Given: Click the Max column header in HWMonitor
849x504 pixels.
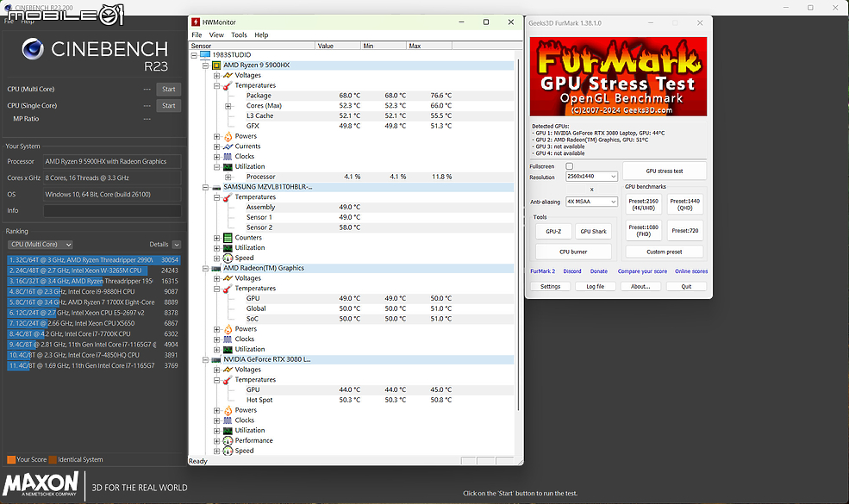Looking at the screenshot, I should (x=429, y=46).
